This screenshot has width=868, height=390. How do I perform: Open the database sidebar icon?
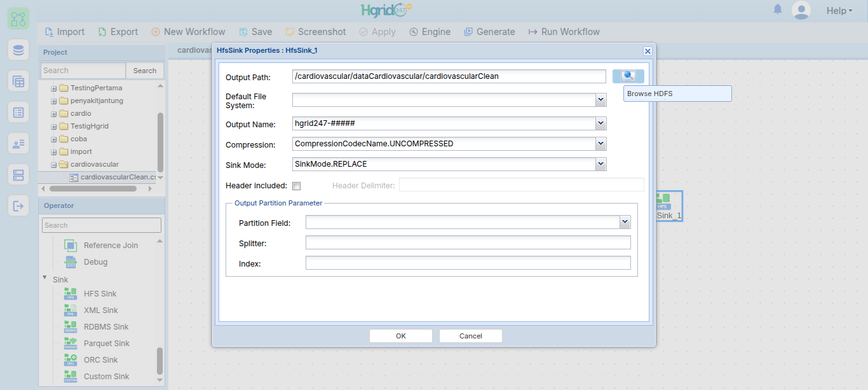(18, 50)
